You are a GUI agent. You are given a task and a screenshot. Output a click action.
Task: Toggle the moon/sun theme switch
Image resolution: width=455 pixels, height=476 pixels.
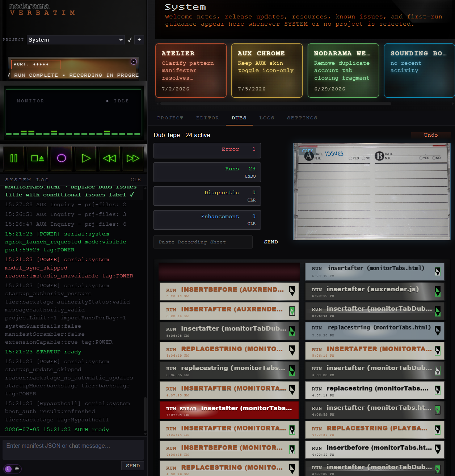[13, 468]
